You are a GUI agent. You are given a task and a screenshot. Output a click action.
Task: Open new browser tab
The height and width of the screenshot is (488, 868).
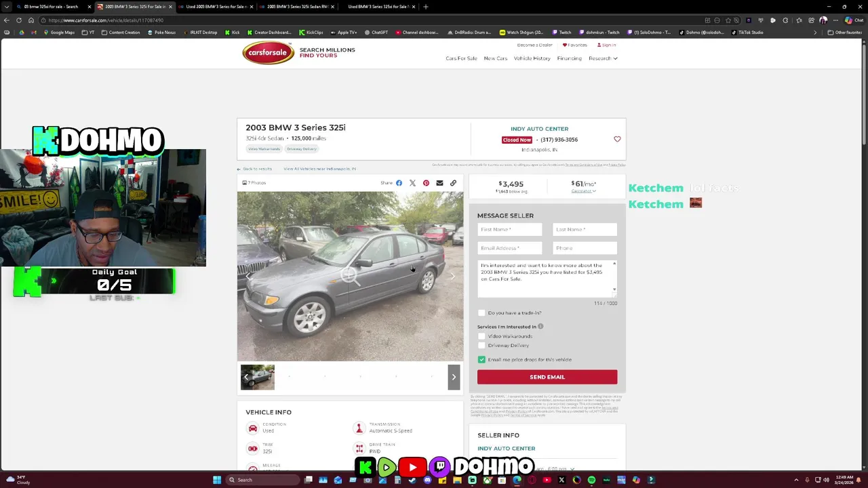[425, 7]
